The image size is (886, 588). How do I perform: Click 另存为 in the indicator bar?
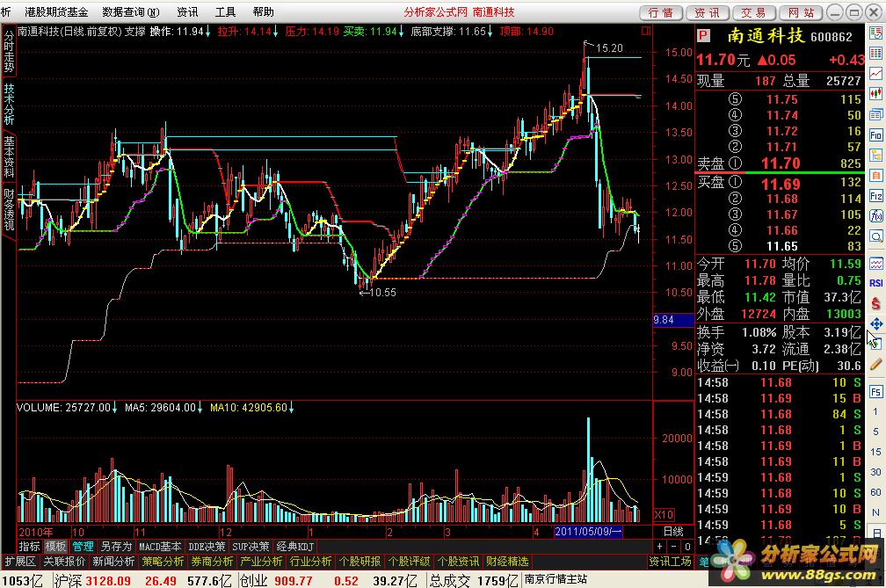point(116,546)
